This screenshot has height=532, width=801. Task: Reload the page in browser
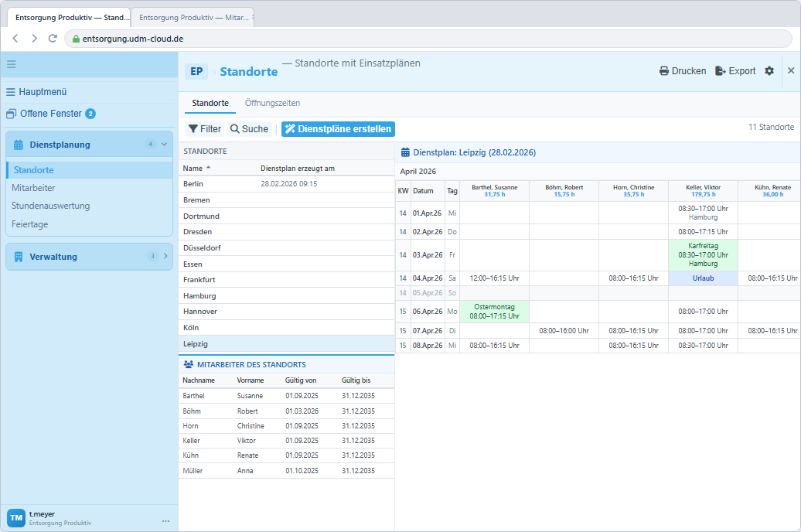[53, 39]
